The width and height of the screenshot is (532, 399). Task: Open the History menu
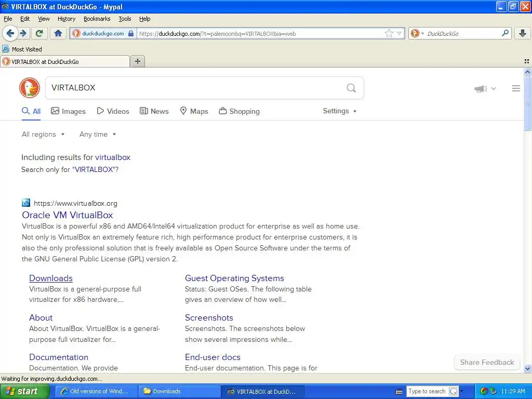click(66, 19)
